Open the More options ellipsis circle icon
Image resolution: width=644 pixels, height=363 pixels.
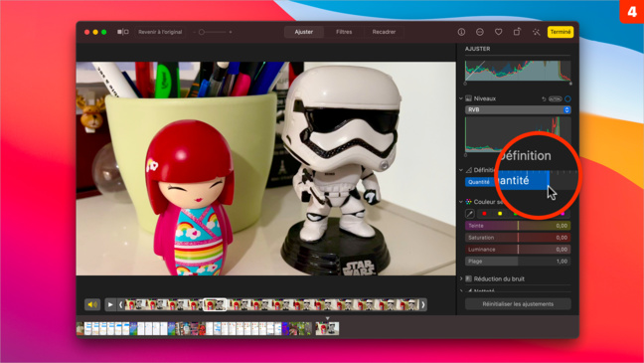480,32
